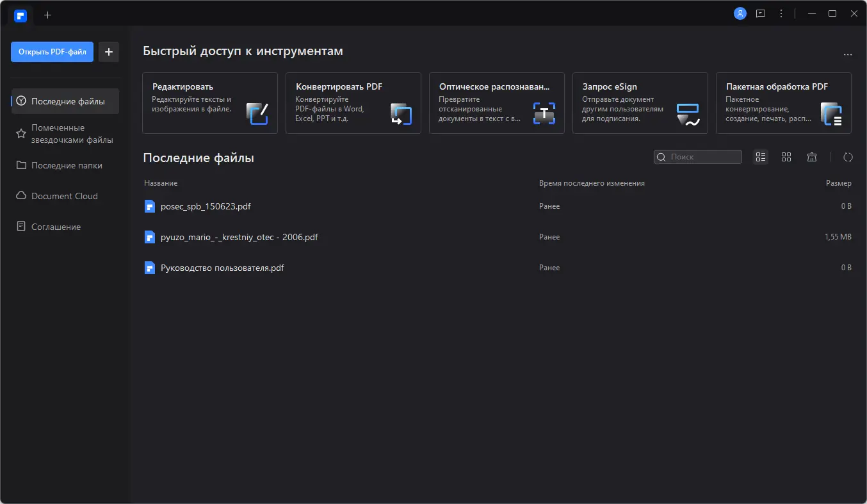Sort by Название column header
This screenshot has width=867, height=504.
pyautogui.click(x=161, y=183)
